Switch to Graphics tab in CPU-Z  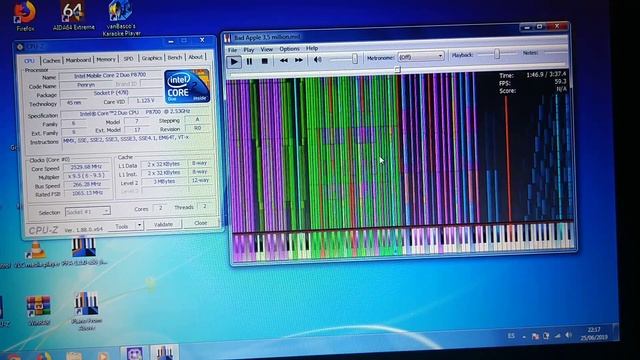151,58
